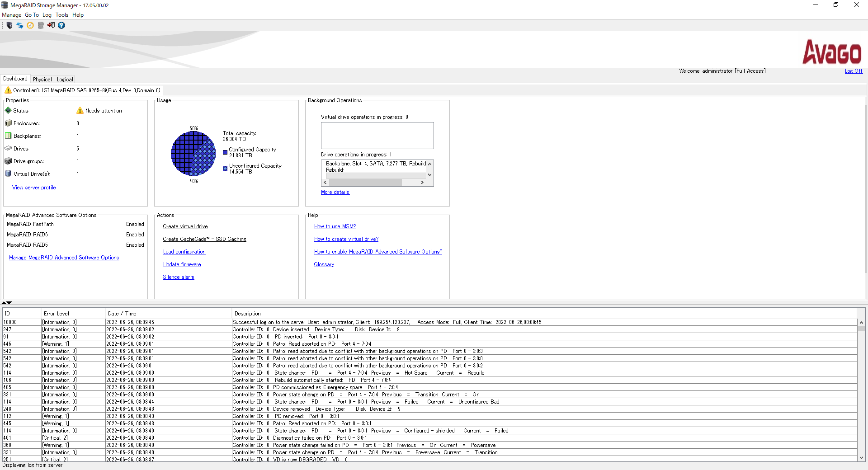Click 'Backplane, Slot: 4, SATA' rebuild entry
Viewport: 868px width, 470px height.
376,164
